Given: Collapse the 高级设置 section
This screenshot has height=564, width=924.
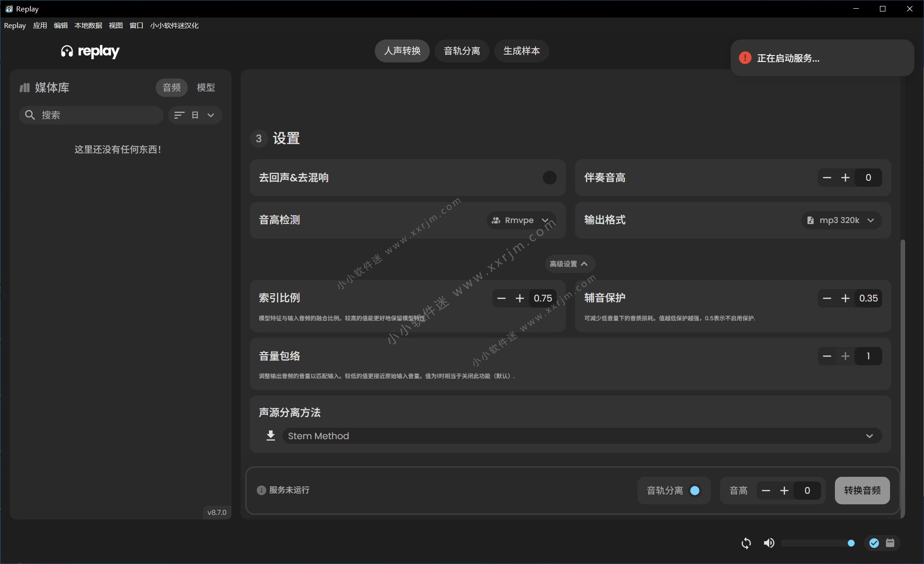Looking at the screenshot, I should (569, 264).
